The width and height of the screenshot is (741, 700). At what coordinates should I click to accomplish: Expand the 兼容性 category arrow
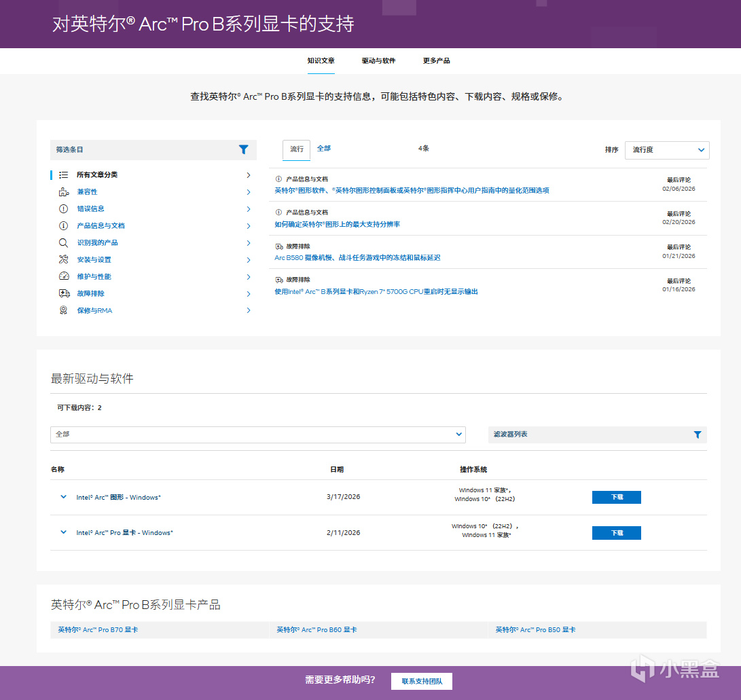tap(249, 192)
